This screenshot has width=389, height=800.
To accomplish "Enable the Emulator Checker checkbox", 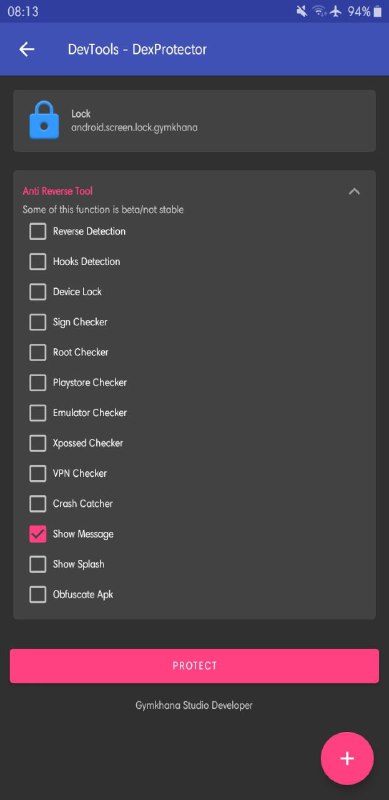I will tap(38, 413).
